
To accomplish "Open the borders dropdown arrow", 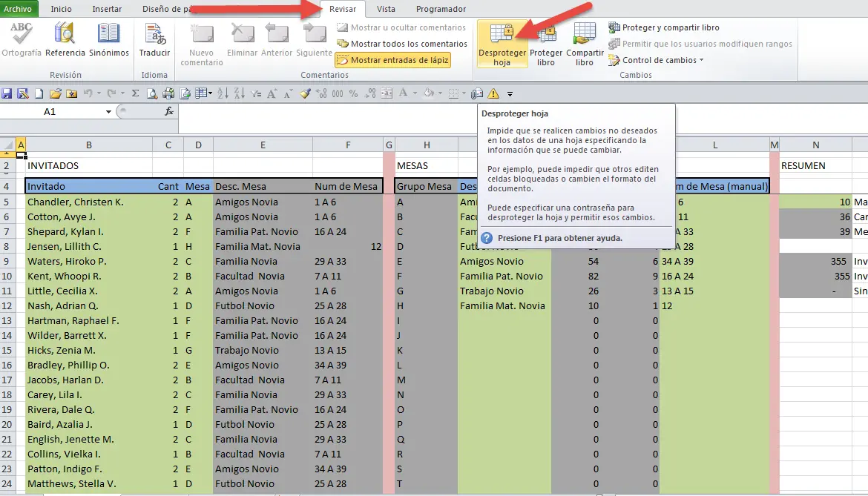I will (464, 93).
